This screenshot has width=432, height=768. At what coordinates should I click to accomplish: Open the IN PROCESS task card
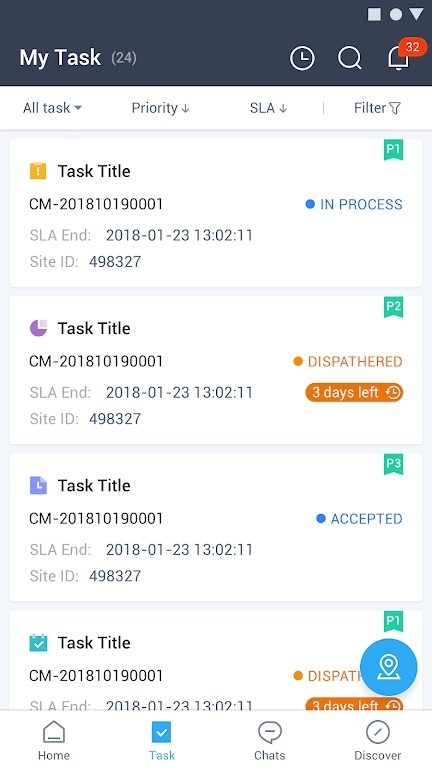point(216,213)
